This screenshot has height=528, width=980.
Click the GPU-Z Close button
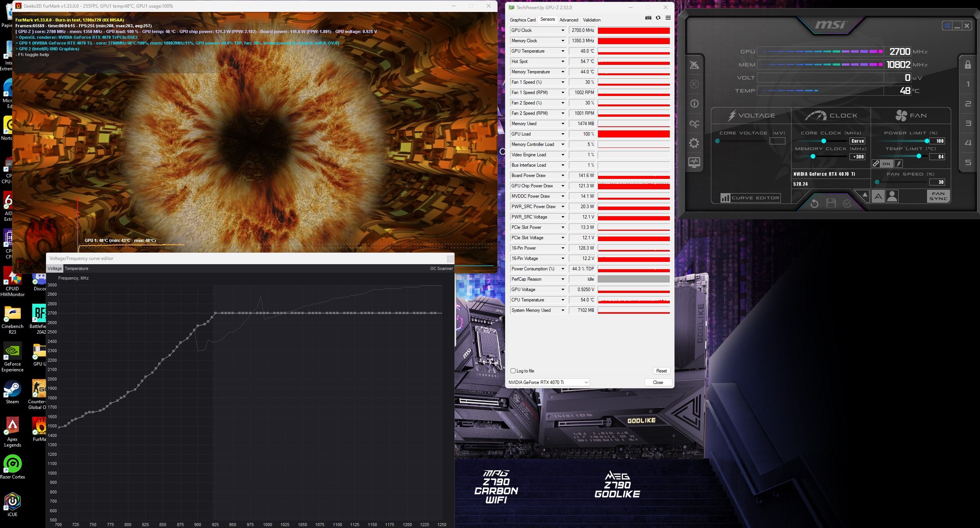pyautogui.click(x=658, y=382)
